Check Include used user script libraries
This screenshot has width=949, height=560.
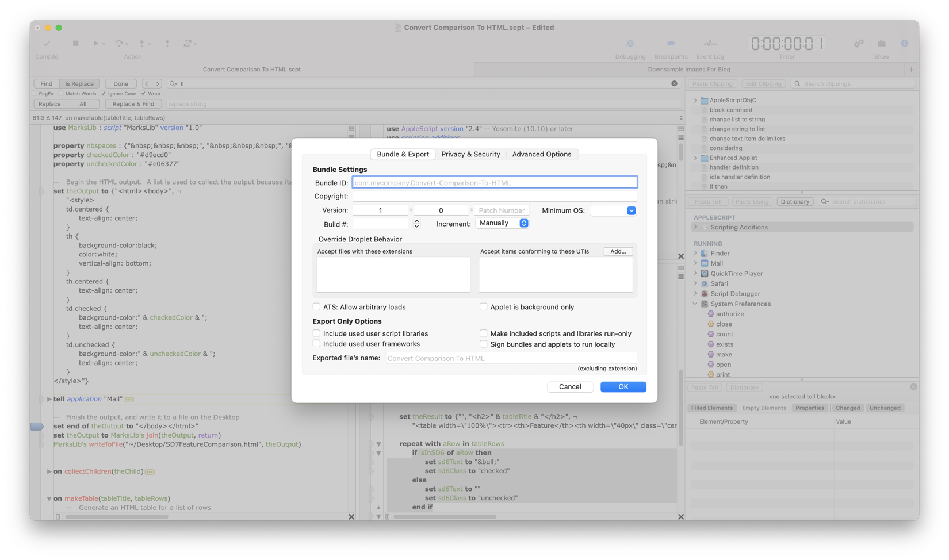pos(316,333)
